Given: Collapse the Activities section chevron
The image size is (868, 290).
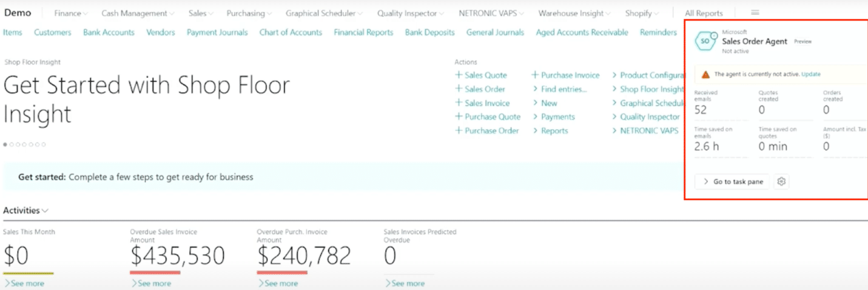Looking at the screenshot, I should click(45, 211).
